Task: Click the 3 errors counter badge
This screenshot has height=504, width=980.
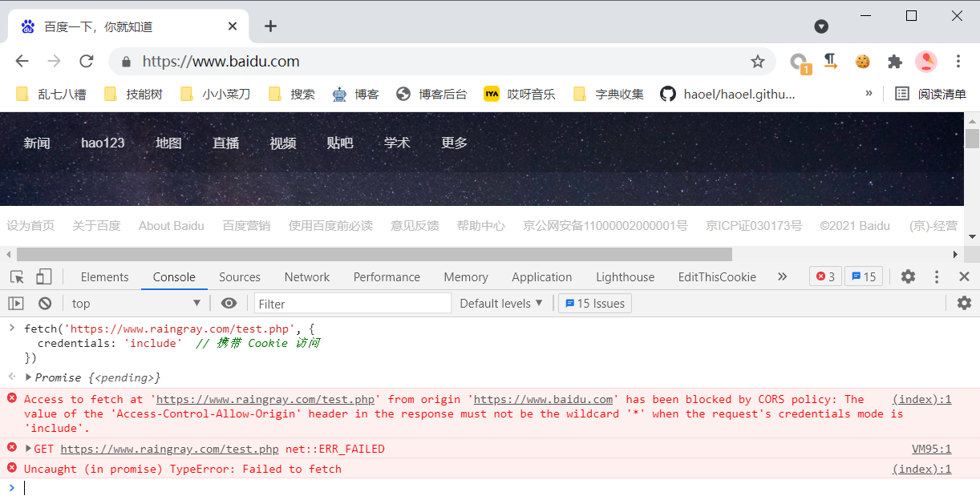Action: 825,276
